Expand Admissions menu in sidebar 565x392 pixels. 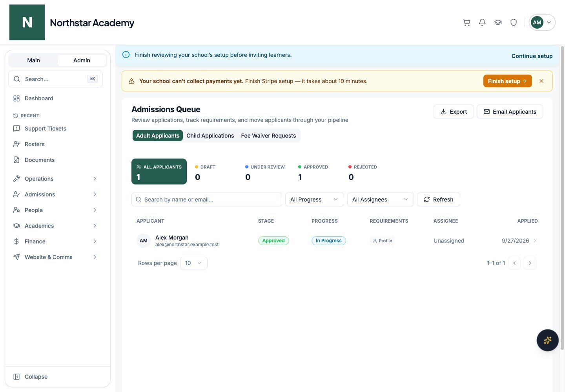pos(56,194)
